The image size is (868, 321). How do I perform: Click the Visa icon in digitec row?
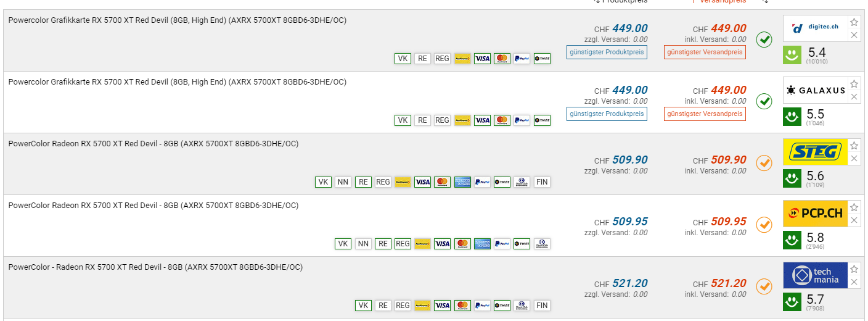click(x=482, y=59)
